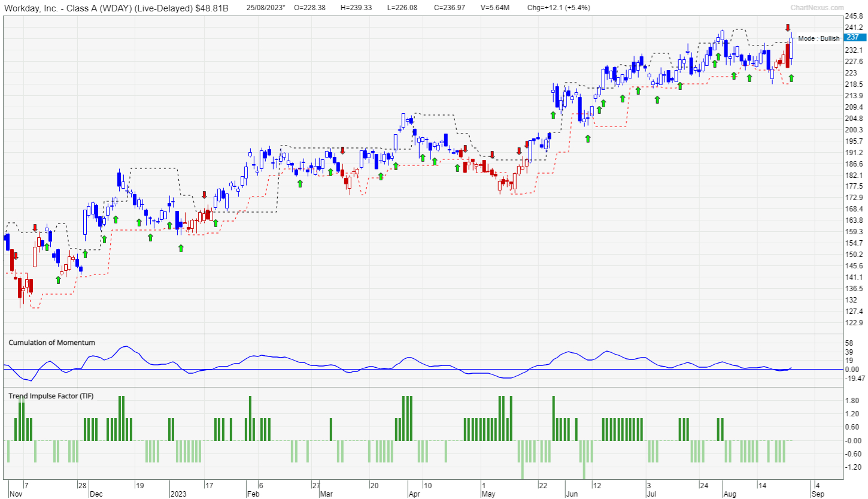868x499 pixels.
Task: Click the Mar month label on time axis
Action: 326,494
